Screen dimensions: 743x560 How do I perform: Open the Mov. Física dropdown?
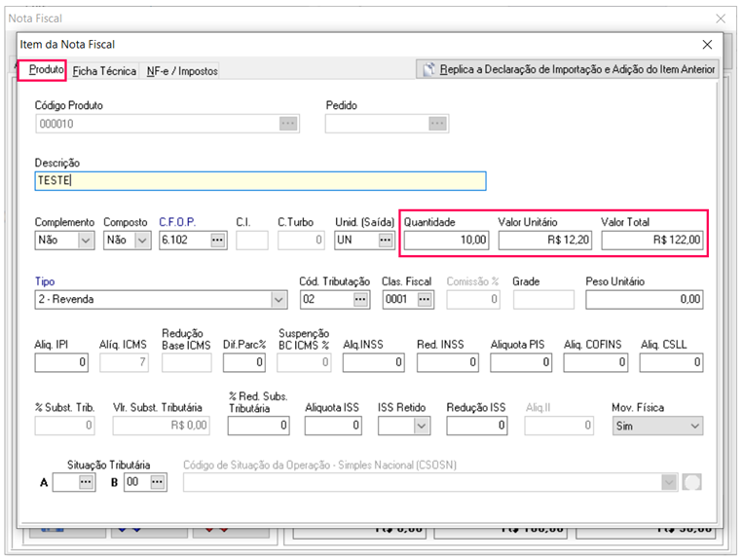693,426
